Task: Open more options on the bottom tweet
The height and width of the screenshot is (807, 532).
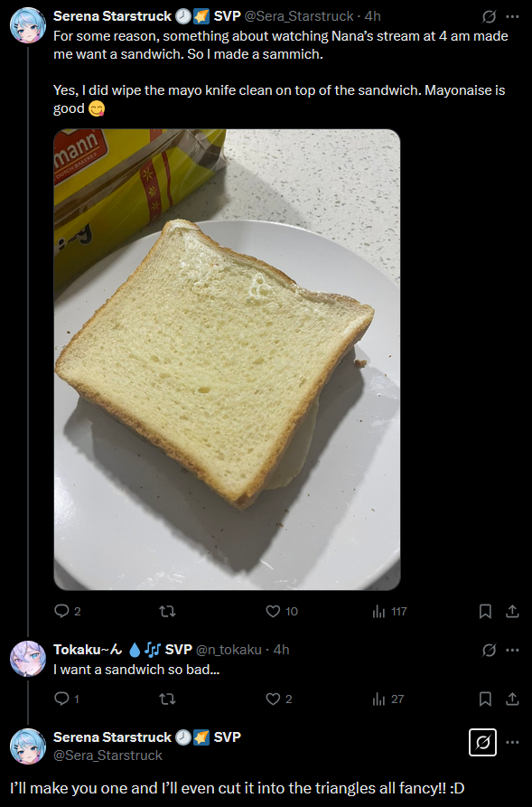Action: coord(512,742)
